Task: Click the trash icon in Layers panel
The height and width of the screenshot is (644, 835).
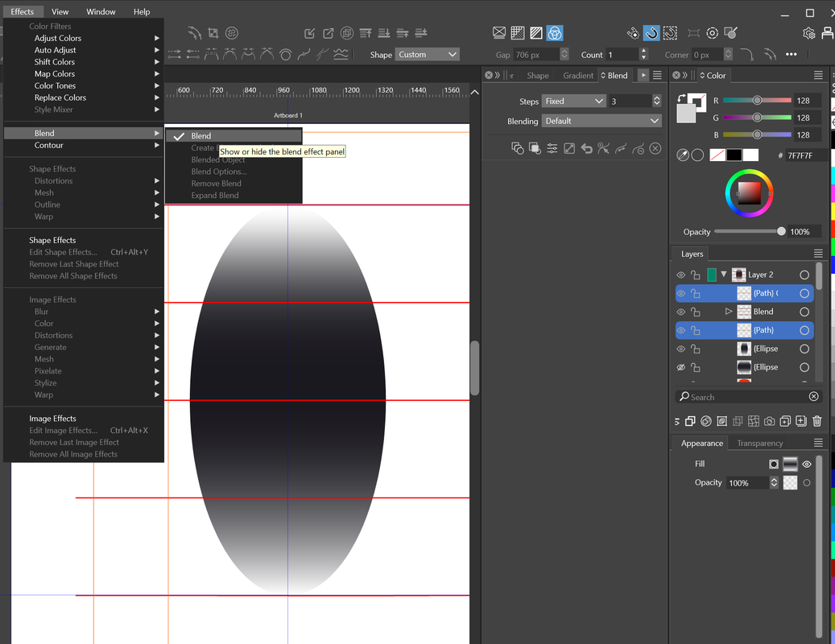Action: (816, 421)
